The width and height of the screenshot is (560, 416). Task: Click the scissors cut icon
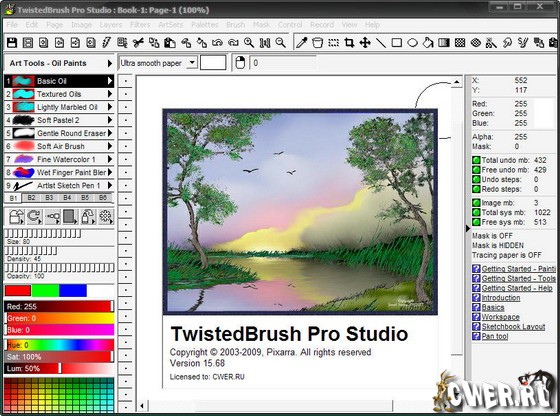click(x=138, y=43)
